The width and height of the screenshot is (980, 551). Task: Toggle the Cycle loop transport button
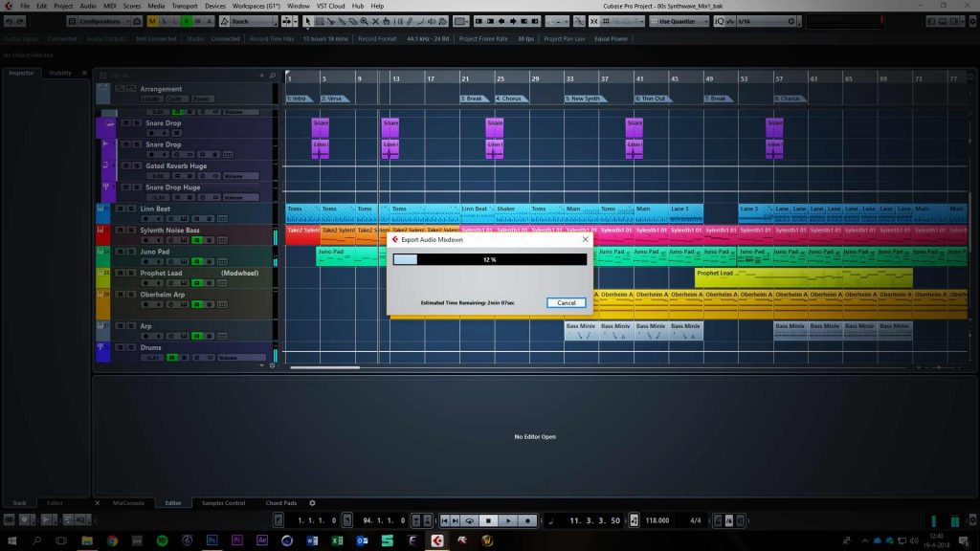pos(469,520)
